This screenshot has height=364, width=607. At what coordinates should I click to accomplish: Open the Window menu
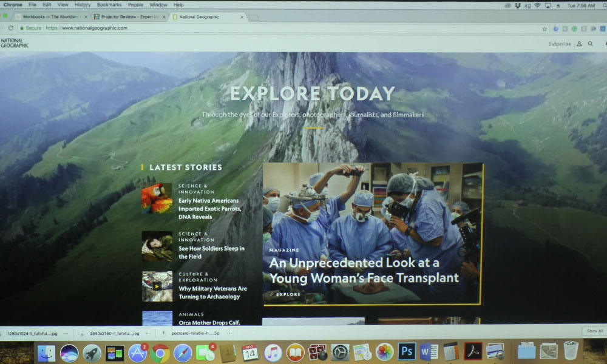[x=158, y=5]
